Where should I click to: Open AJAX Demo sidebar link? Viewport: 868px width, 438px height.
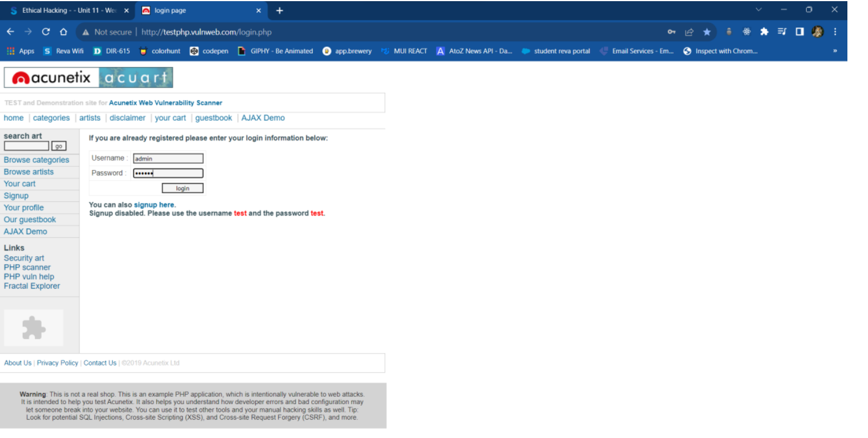pos(25,232)
